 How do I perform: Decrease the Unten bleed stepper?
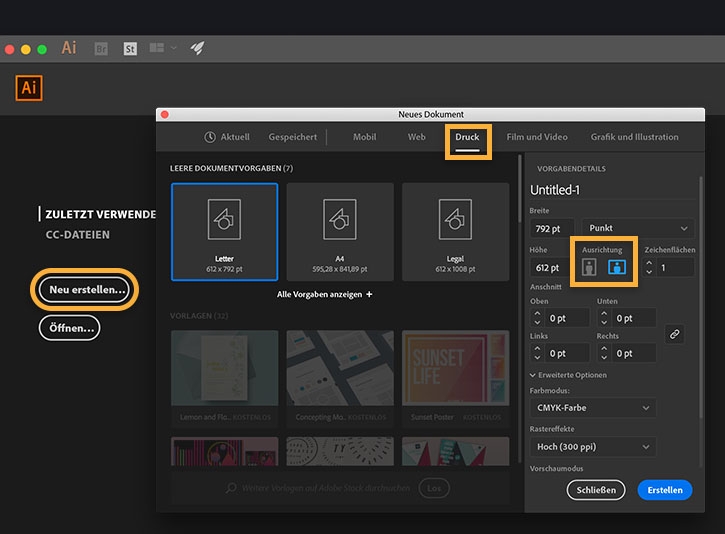click(x=604, y=322)
